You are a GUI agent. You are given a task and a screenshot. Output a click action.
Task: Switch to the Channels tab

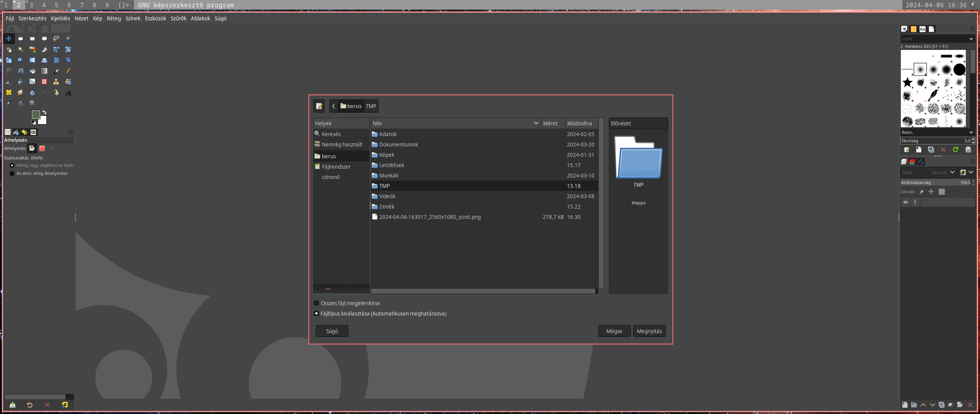coord(912,162)
